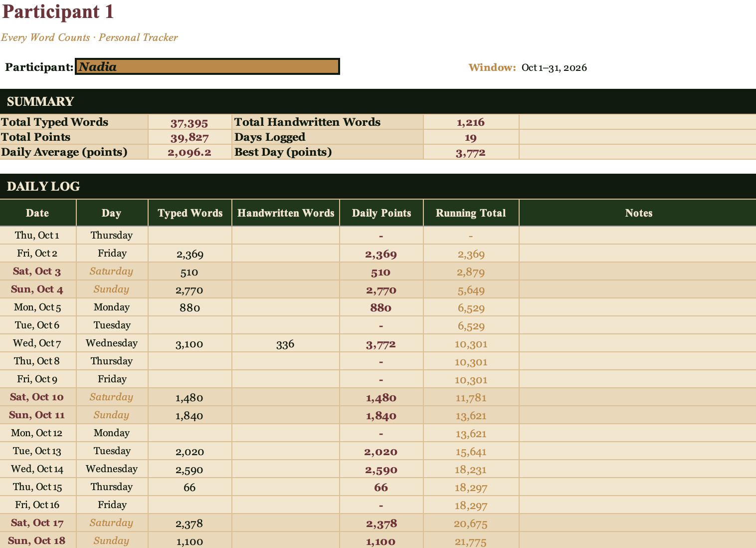Select the "DAILY LOG" section heading
The image size is (756, 548).
pyautogui.click(x=43, y=186)
